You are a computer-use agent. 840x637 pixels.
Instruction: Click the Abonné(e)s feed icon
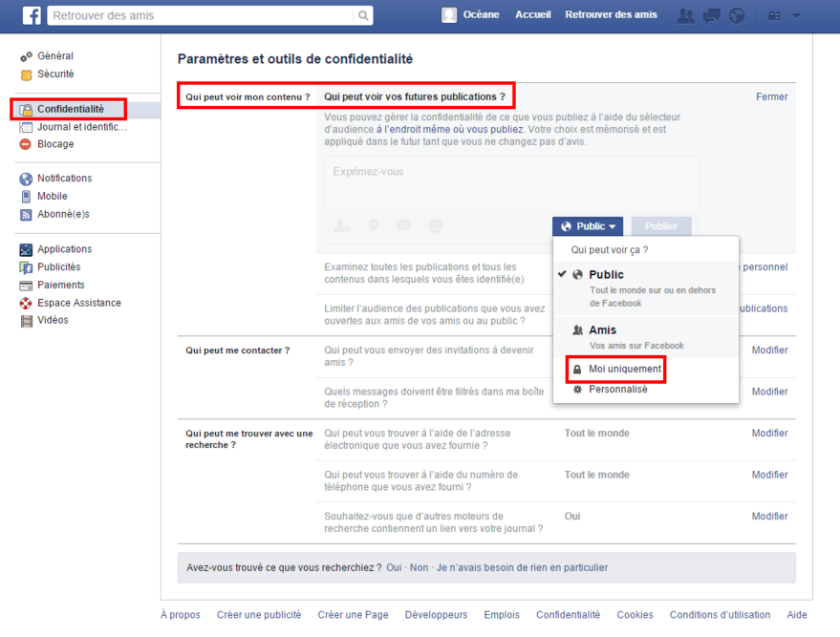pos(26,215)
